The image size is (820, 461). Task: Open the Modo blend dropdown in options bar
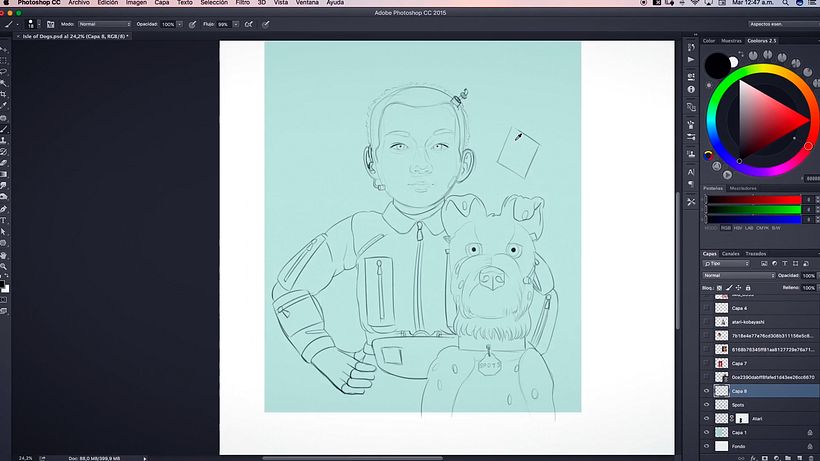pos(105,24)
